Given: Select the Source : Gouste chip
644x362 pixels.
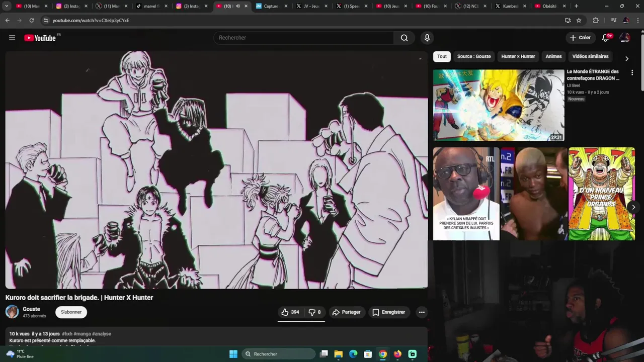Looking at the screenshot, I should pos(474,56).
